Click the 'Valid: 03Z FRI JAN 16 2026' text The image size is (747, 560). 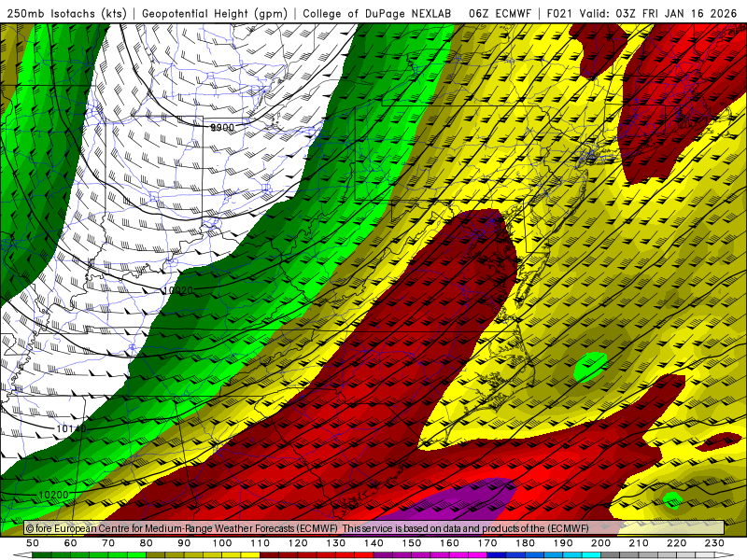[658, 13]
